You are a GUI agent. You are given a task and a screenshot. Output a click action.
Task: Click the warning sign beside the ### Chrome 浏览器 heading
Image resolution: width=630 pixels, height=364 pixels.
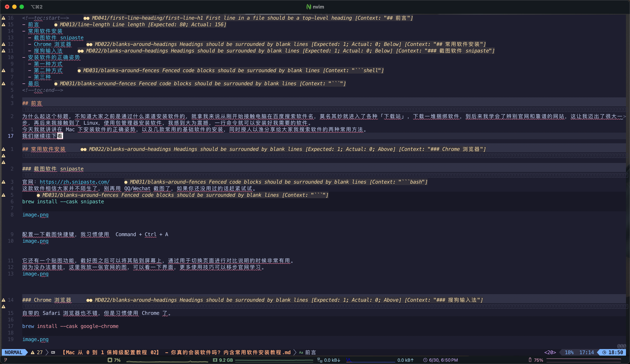pyautogui.click(x=3, y=300)
